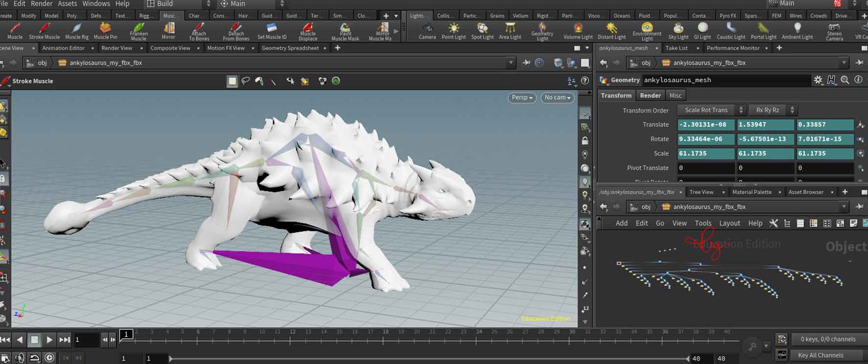Select the Attach To Bones tool
The image size is (868, 364).
click(199, 31)
